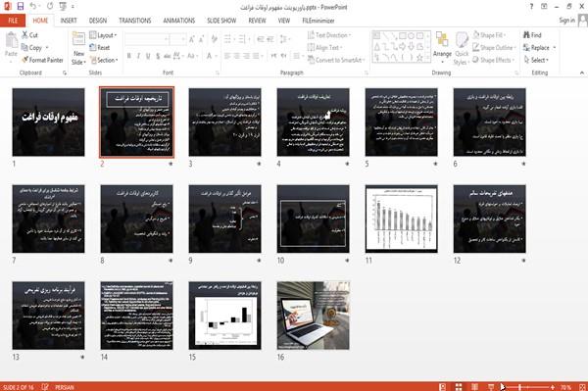Switch to Reading view icon in status bar
This screenshot has height=391, width=588.
(x=474, y=387)
